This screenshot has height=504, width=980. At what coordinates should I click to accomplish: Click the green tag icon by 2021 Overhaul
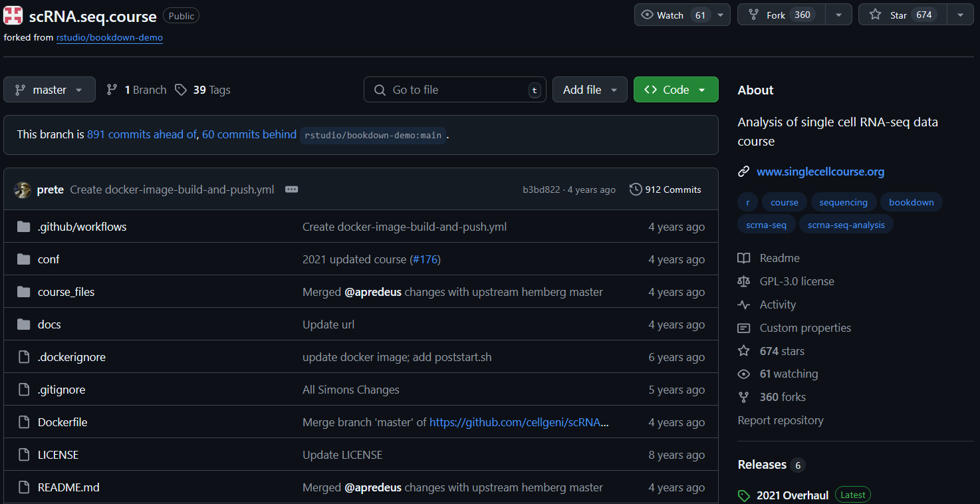coord(744,495)
